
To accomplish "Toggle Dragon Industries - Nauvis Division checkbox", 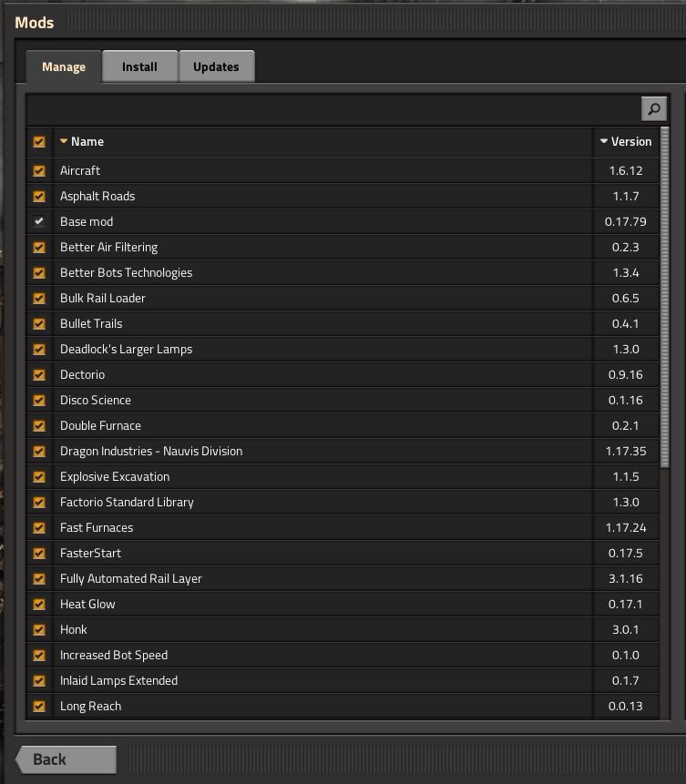I will (x=39, y=451).
